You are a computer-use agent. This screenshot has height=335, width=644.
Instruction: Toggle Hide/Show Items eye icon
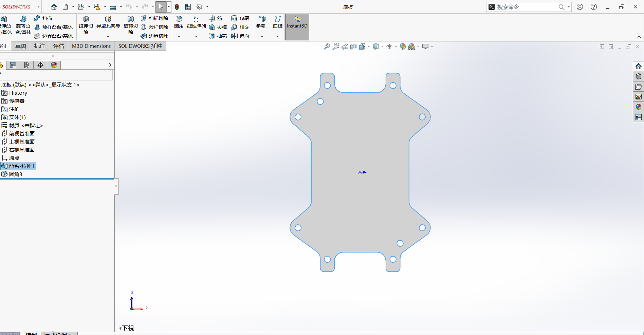pyautogui.click(x=389, y=46)
